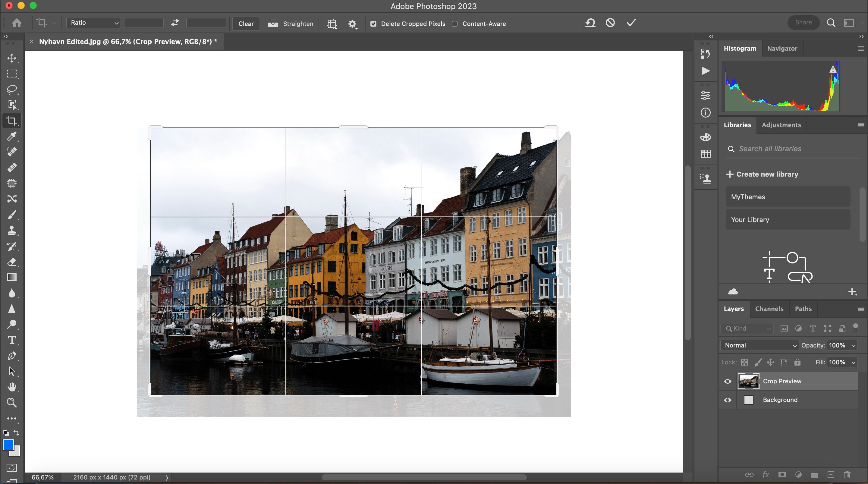Open the Normal blend mode dropdown
868x484 pixels.
point(759,345)
